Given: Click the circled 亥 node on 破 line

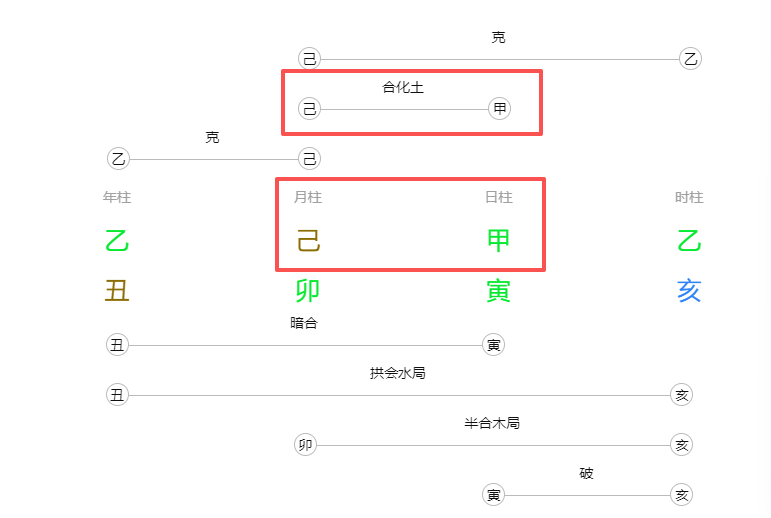Looking at the screenshot, I should (682, 495).
